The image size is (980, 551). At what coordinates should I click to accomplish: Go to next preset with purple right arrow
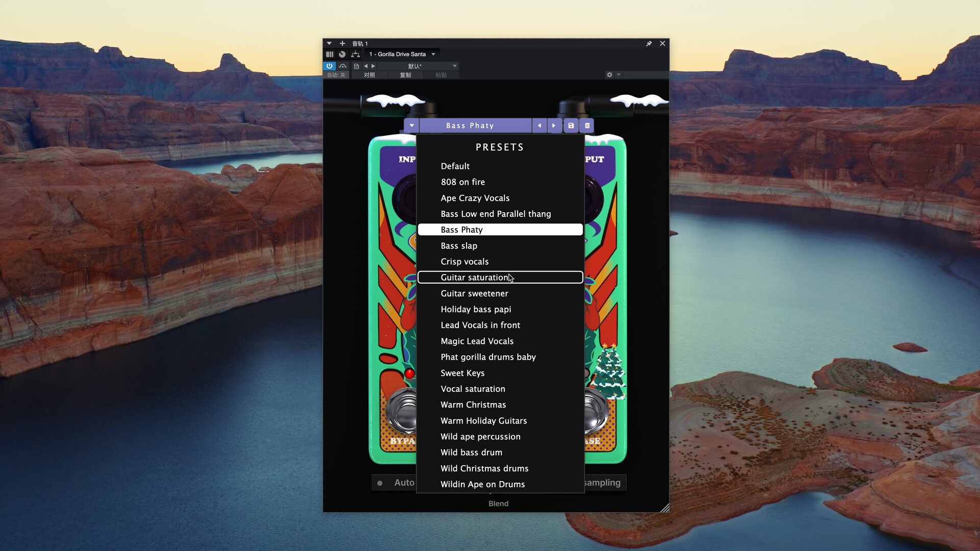coord(554,126)
